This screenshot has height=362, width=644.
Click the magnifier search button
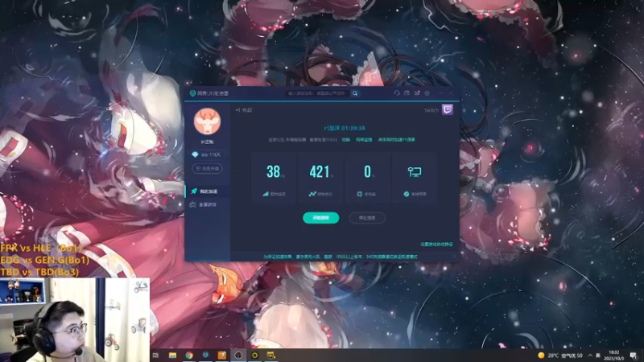click(x=355, y=93)
